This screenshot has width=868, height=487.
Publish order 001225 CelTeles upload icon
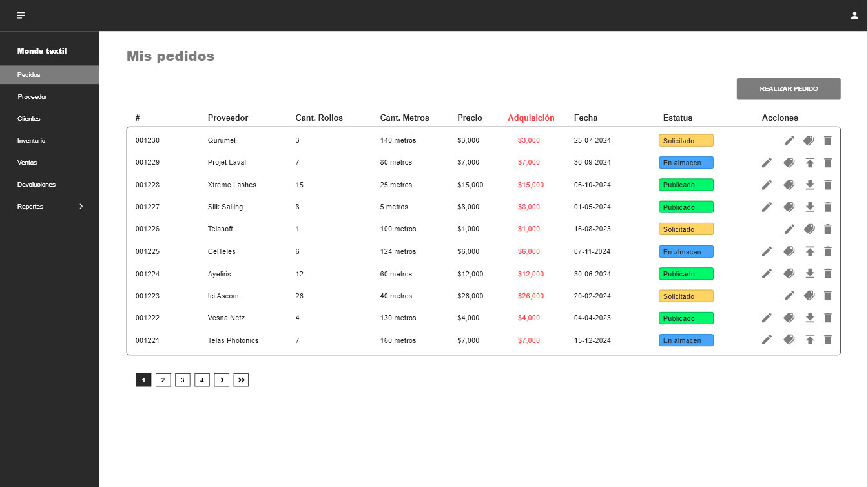810,251
